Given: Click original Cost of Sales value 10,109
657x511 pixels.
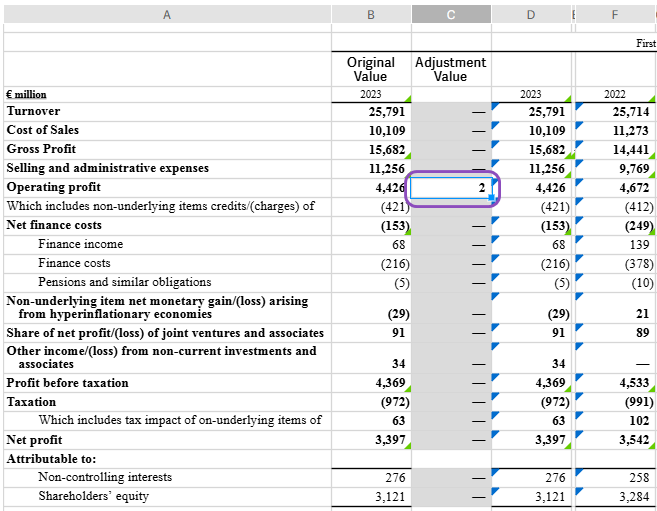Looking at the screenshot, I should pyautogui.click(x=387, y=131).
